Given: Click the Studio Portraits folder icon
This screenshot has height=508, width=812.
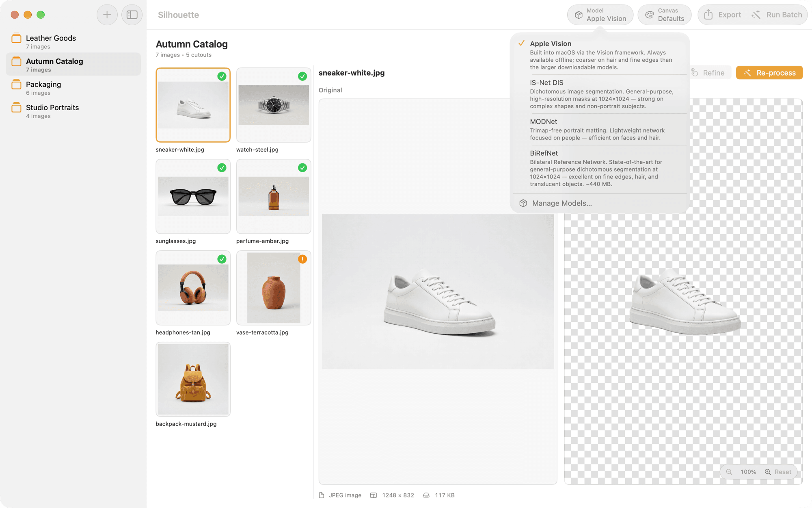Looking at the screenshot, I should [x=16, y=108].
